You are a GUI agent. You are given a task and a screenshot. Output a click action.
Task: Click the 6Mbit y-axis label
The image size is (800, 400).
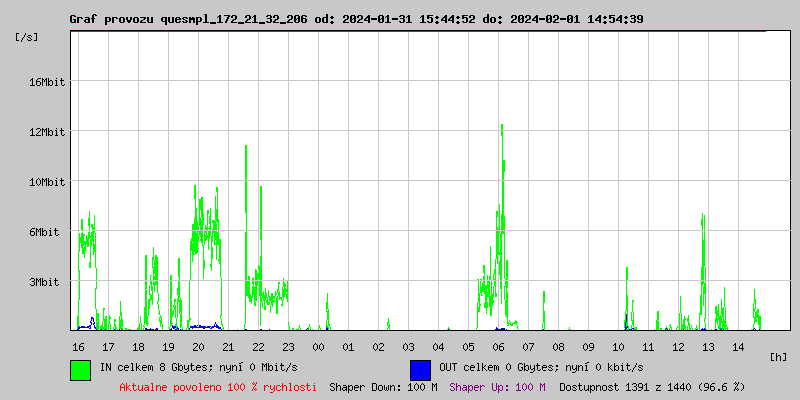[x=44, y=232]
